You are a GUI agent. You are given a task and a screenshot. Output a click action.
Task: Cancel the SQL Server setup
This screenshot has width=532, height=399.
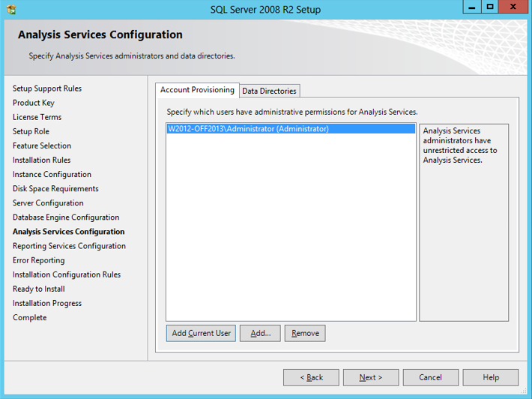pyautogui.click(x=431, y=377)
